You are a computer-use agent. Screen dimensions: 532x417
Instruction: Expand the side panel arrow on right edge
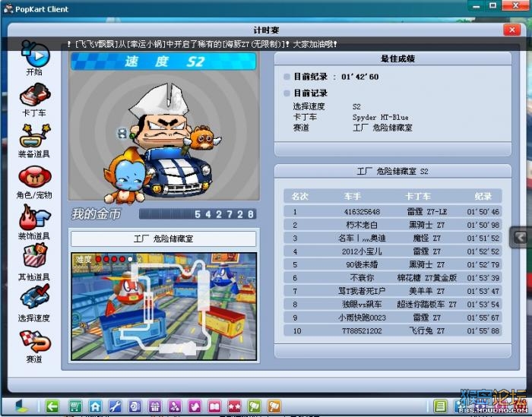(521, 237)
